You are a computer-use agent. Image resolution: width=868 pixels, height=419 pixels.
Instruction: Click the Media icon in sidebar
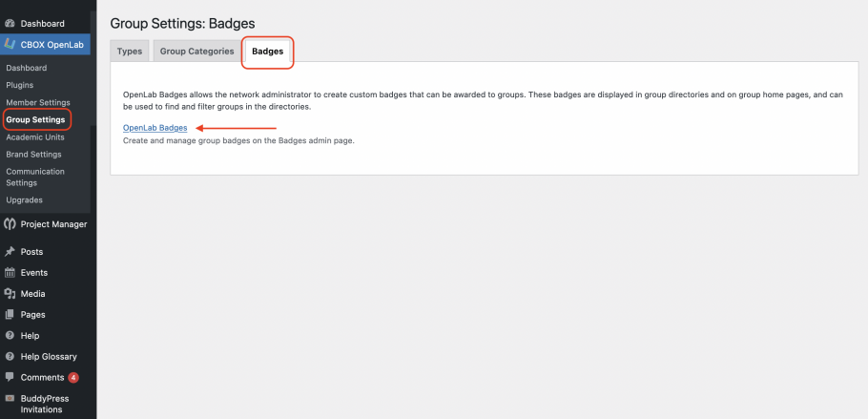(10, 294)
